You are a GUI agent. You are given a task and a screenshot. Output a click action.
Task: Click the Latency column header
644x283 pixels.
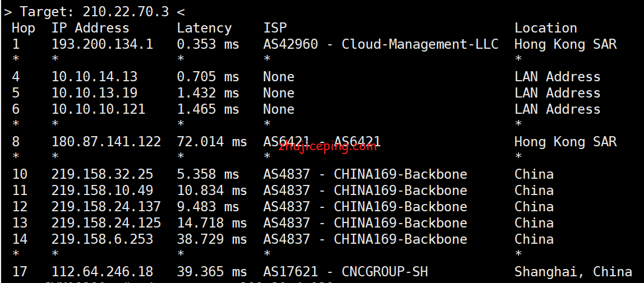[204, 29]
